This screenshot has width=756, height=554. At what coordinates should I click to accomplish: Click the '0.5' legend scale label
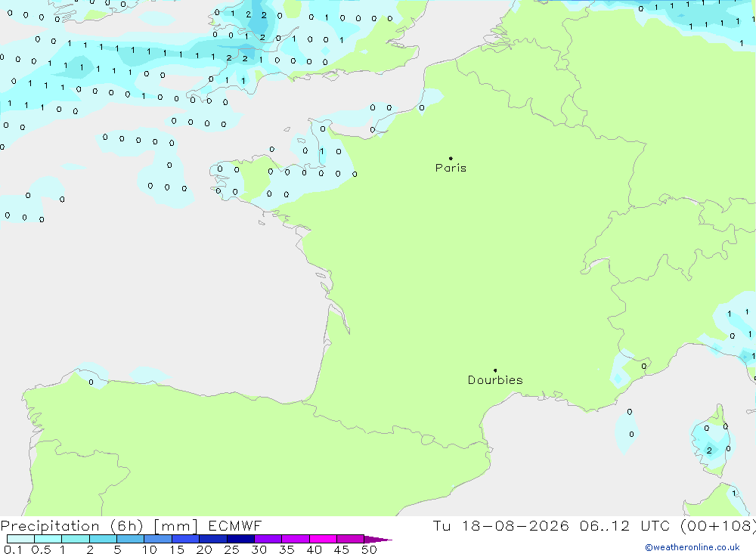click(x=41, y=549)
